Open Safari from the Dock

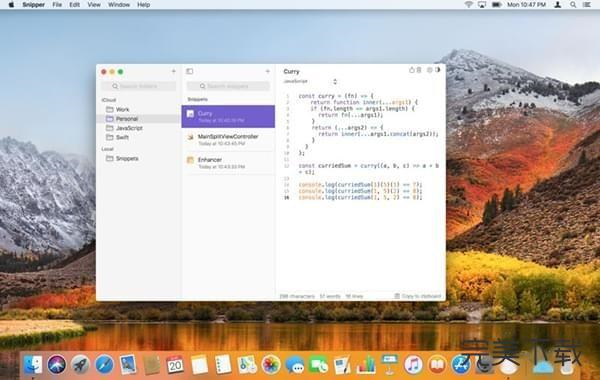tap(104, 364)
